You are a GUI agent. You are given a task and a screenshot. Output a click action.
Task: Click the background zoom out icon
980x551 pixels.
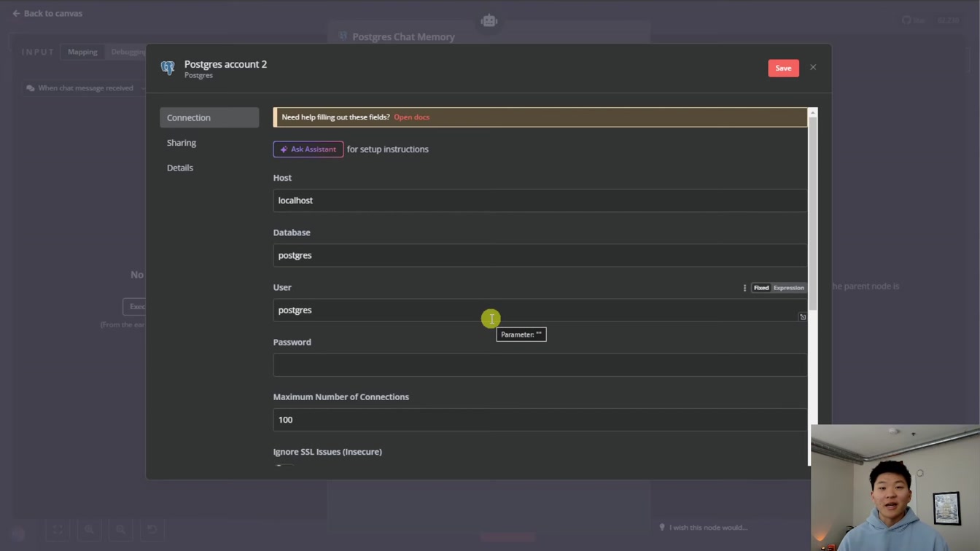click(x=120, y=530)
